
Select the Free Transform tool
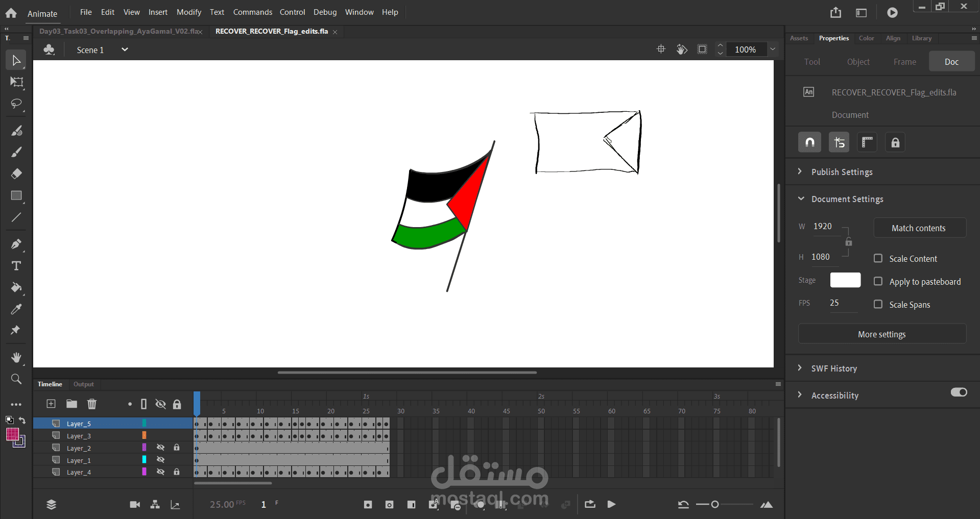point(16,82)
